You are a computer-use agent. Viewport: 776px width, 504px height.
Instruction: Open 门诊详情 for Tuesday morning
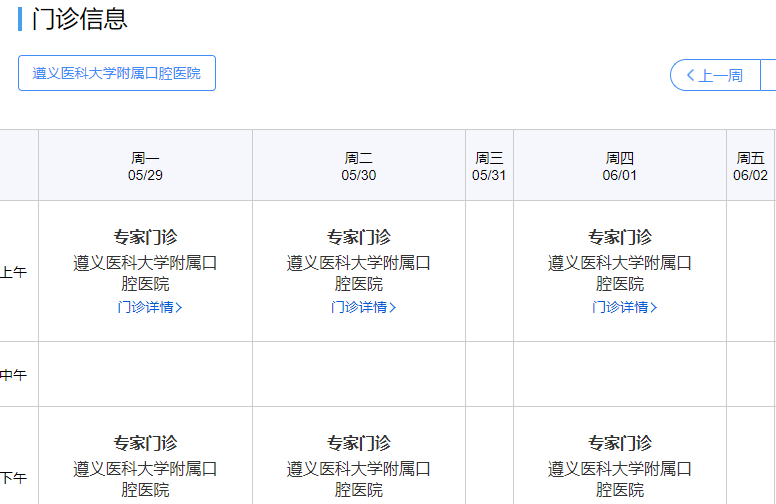(359, 307)
